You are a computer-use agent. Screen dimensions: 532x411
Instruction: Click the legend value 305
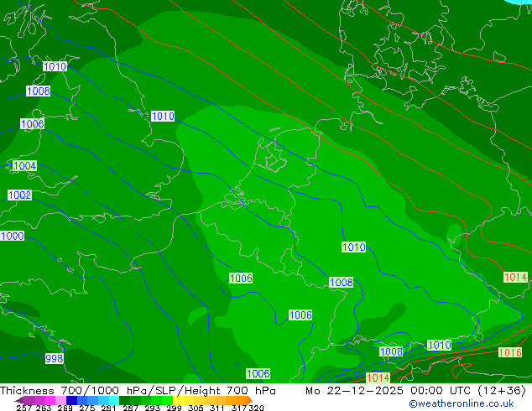point(196,408)
